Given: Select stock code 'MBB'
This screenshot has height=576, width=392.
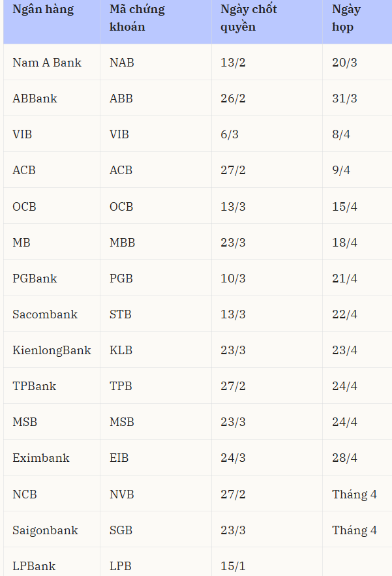Looking at the screenshot, I should [122, 243].
